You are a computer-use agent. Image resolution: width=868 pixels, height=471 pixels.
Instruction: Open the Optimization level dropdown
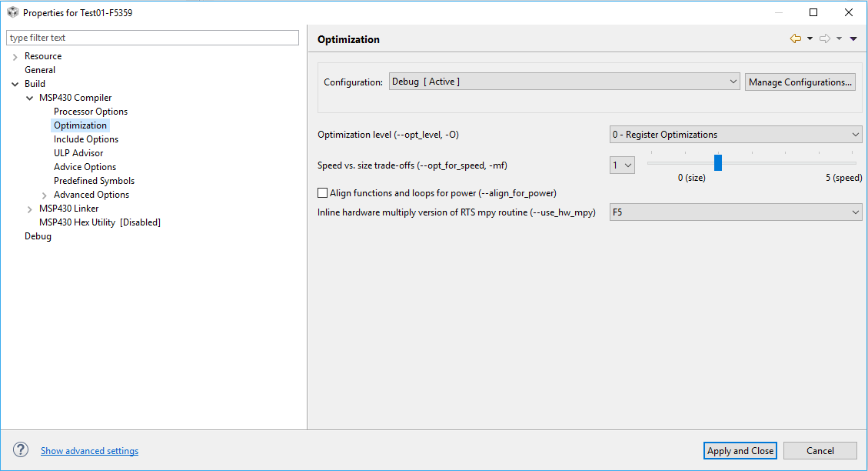pyautogui.click(x=736, y=135)
